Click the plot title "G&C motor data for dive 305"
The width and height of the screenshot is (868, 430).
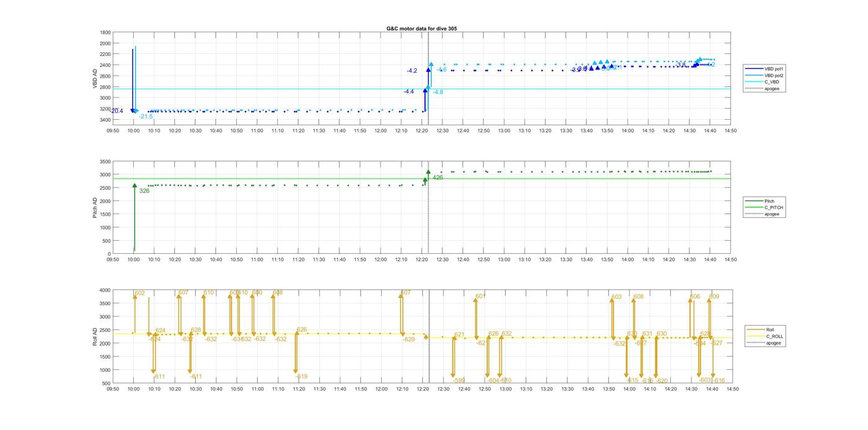pos(422,29)
